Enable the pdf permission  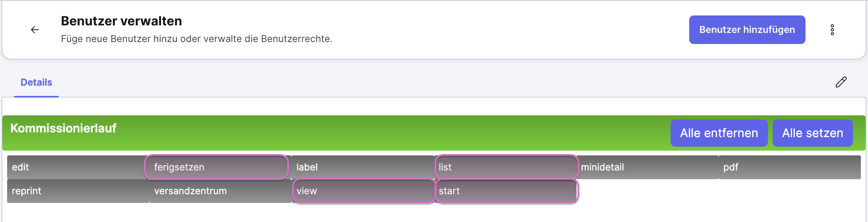pyautogui.click(x=790, y=167)
